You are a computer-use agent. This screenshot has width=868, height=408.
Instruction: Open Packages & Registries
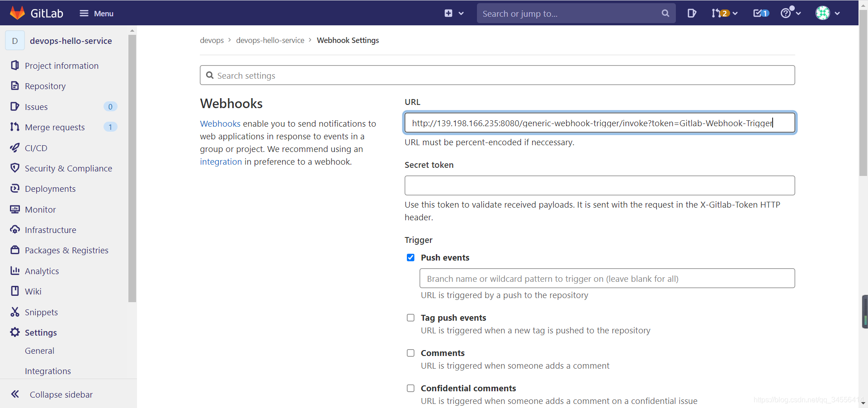(66, 250)
